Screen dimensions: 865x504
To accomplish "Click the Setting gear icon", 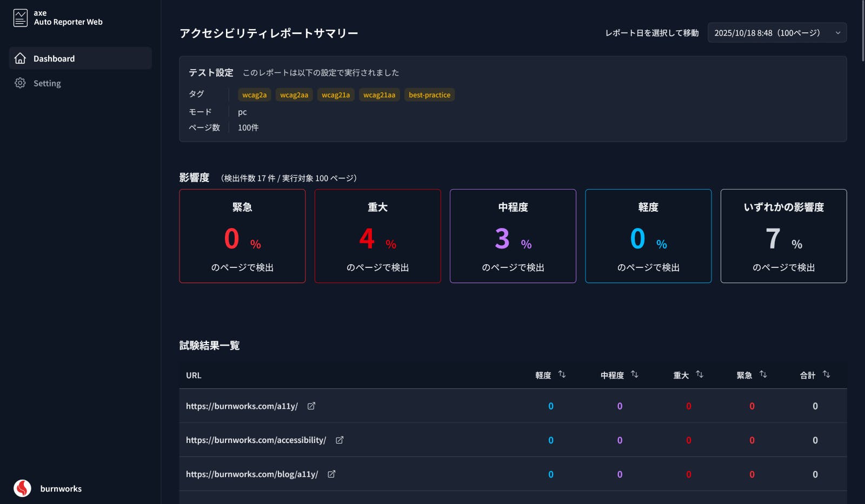I will [21, 83].
